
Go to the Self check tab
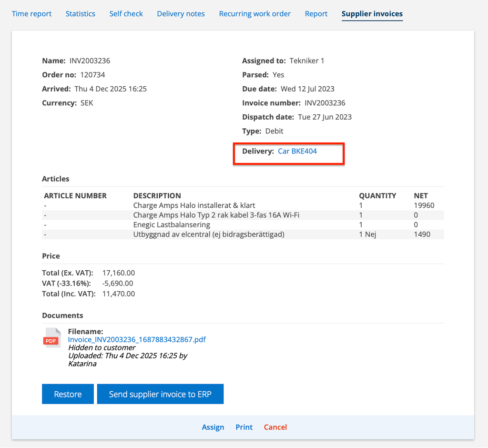click(x=126, y=14)
